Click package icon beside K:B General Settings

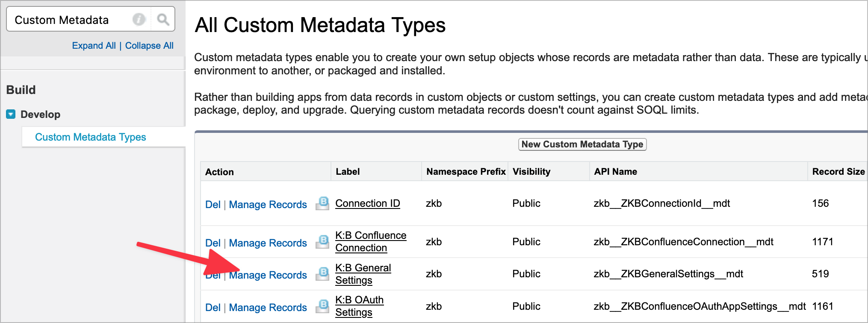[x=322, y=274]
